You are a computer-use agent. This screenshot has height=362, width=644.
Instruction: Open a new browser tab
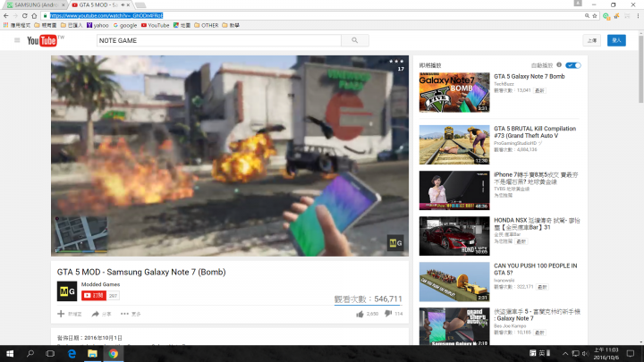coord(140,5)
